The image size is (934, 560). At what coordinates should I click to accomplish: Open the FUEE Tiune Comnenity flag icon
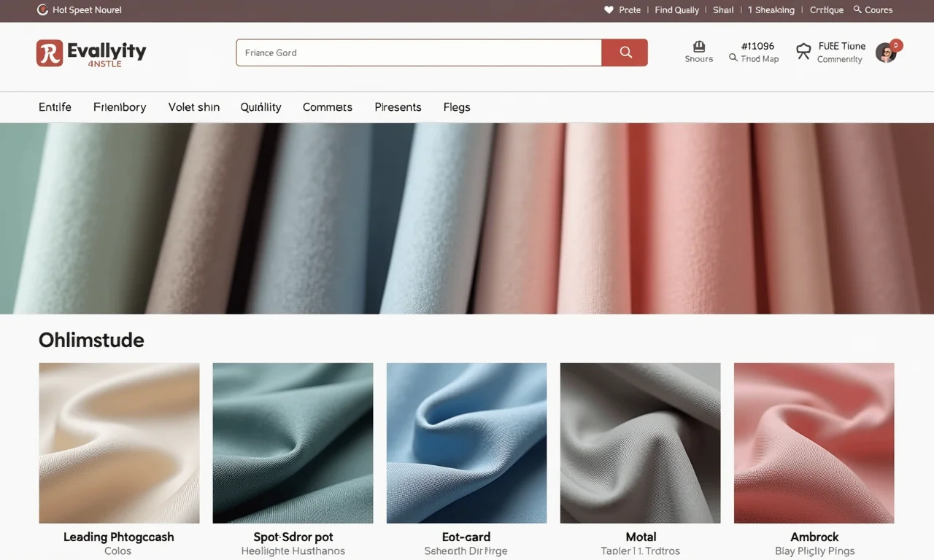click(x=803, y=51)
